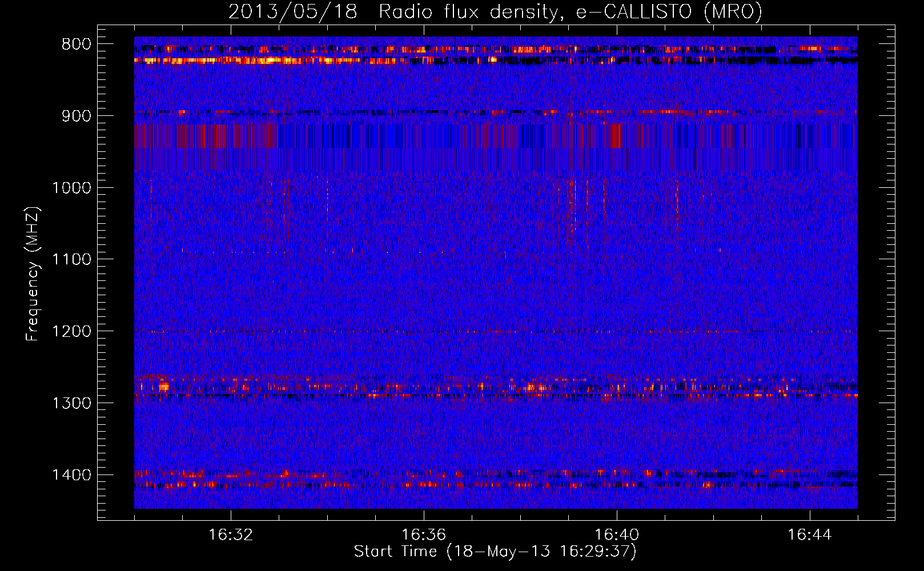Click the 16:40 time tick label

617,535
